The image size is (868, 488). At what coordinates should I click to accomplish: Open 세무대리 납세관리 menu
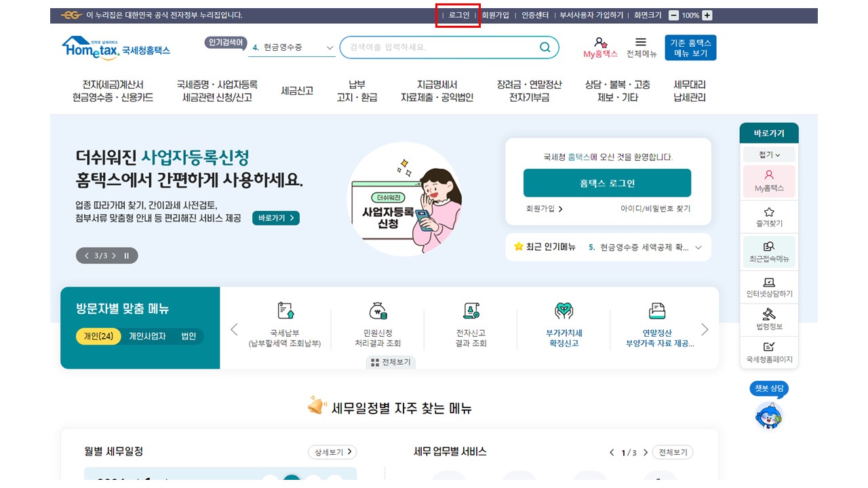pyautogui.click(x=690, y=91)
